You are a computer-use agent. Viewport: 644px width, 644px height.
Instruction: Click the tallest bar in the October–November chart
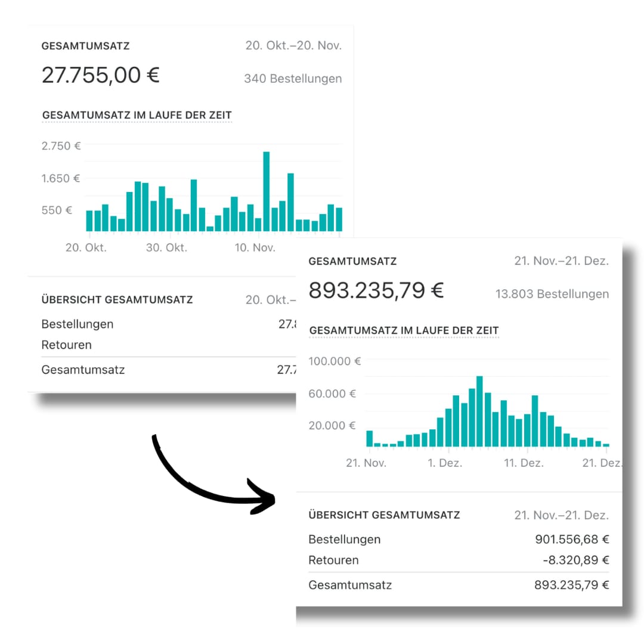(266, 191)
